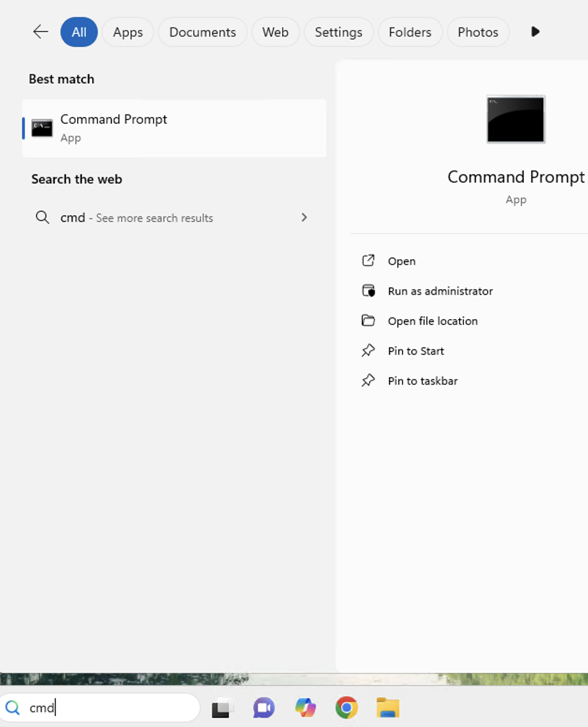
Task: Switch to the Apps filter tab
Action: (128, 32)
